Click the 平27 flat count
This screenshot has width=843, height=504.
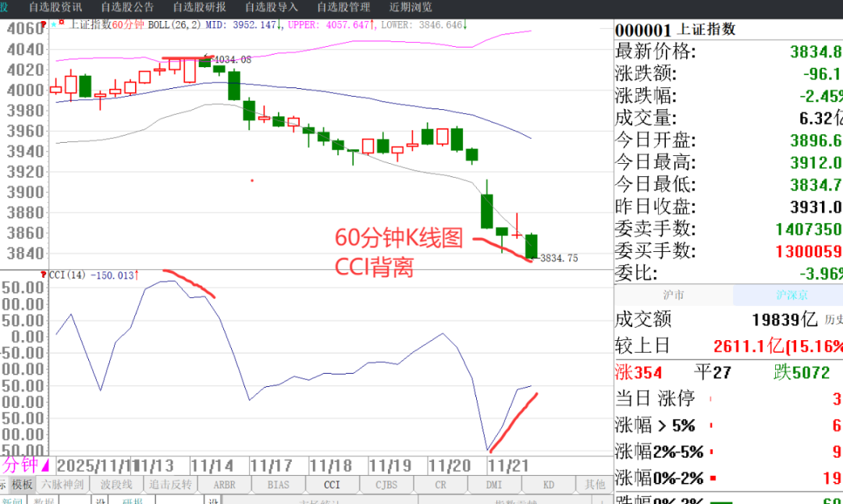pos(713,372)
